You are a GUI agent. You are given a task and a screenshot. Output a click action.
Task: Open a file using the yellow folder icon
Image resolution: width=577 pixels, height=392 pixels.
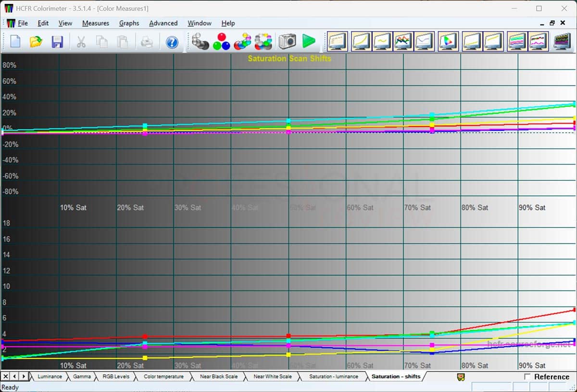(x=36, y=42)
